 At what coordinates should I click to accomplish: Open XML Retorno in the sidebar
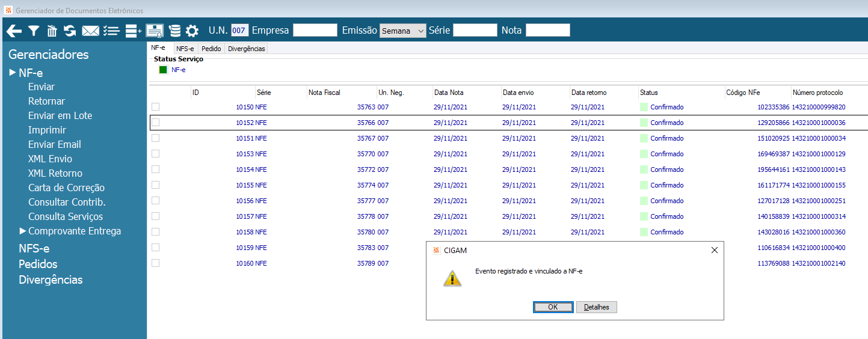[55, 173]
